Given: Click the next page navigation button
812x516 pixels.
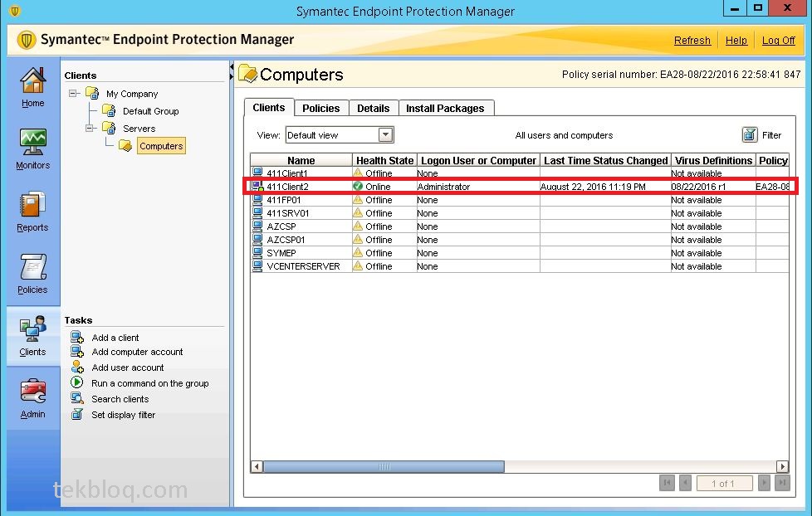Looking at the screenshot, I should (764, 483).
